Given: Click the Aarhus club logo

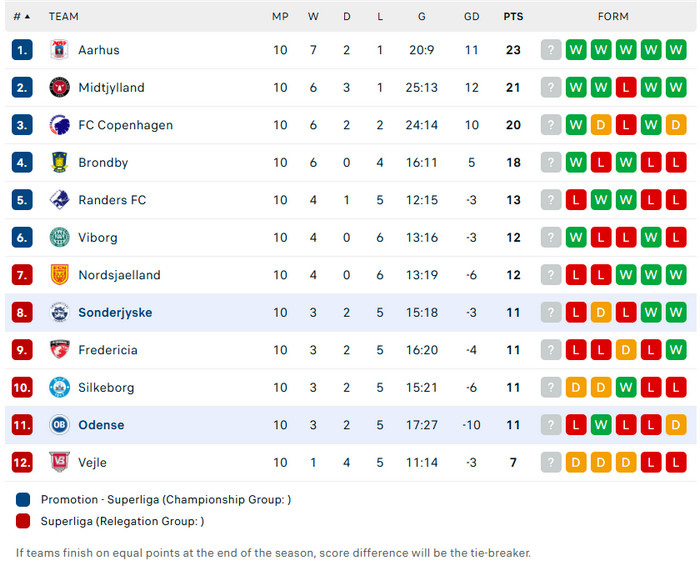Looking at the screenshot, I should (x=60, y=50).
